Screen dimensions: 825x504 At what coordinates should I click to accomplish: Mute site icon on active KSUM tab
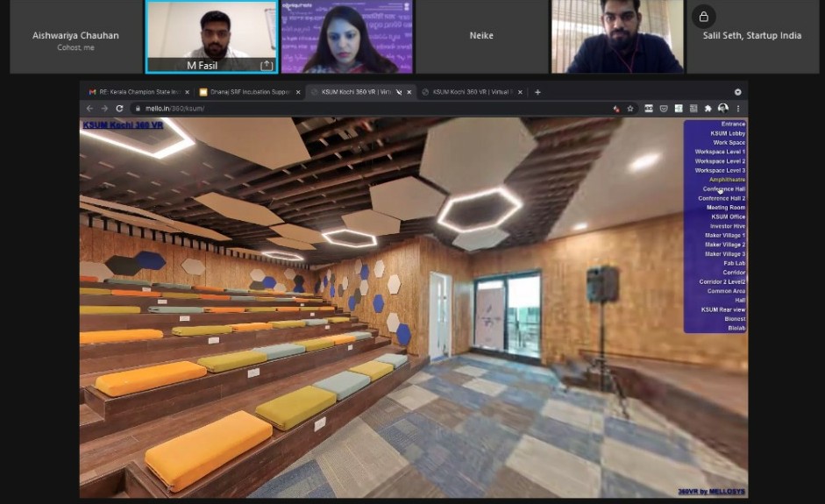click(x=399, y=92)
